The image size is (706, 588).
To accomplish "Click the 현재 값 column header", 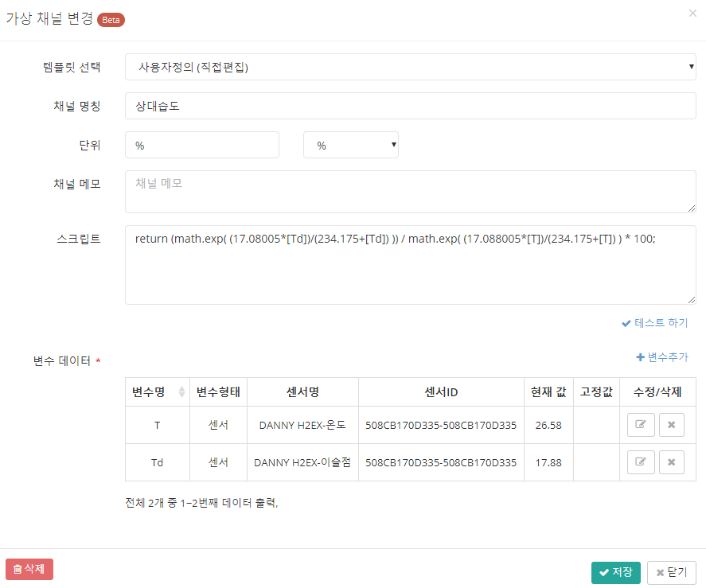I will 548,392.
